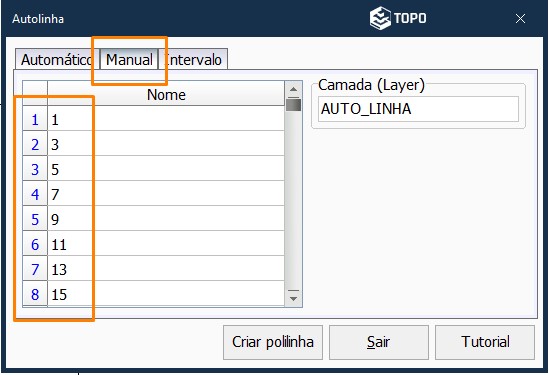
Task: Click Nome cell with value 11
Action: [x=166, y=243]
